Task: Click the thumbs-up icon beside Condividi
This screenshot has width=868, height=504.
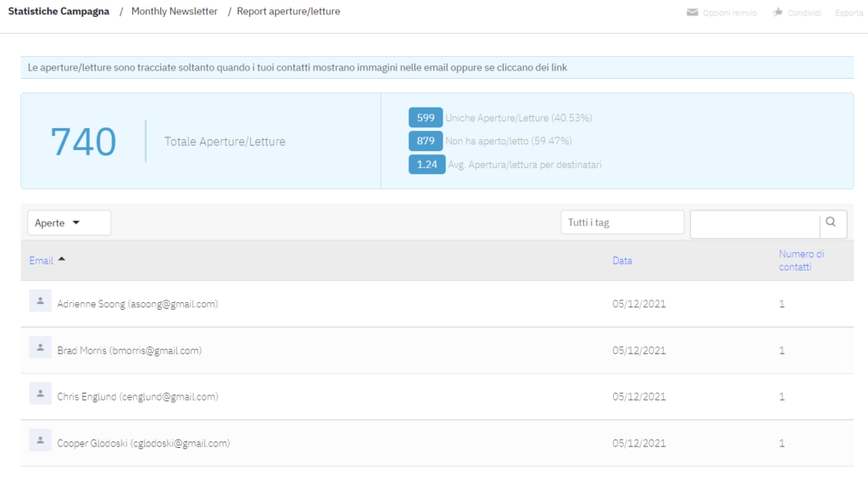Action: click(x=777, y=13)
